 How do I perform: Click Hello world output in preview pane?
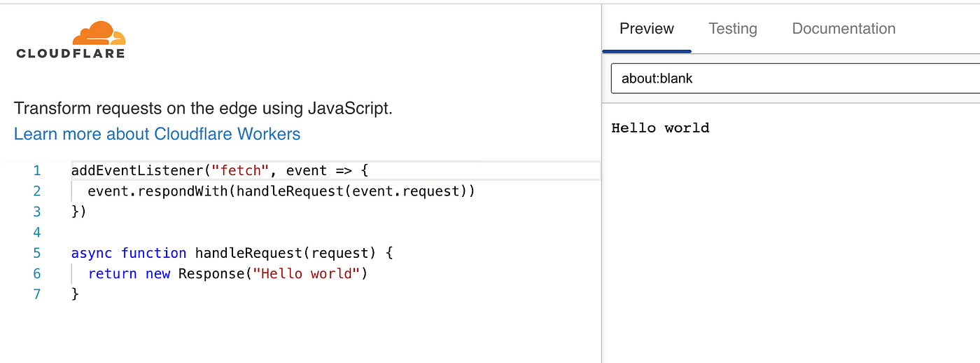click(x=660, y=128)
